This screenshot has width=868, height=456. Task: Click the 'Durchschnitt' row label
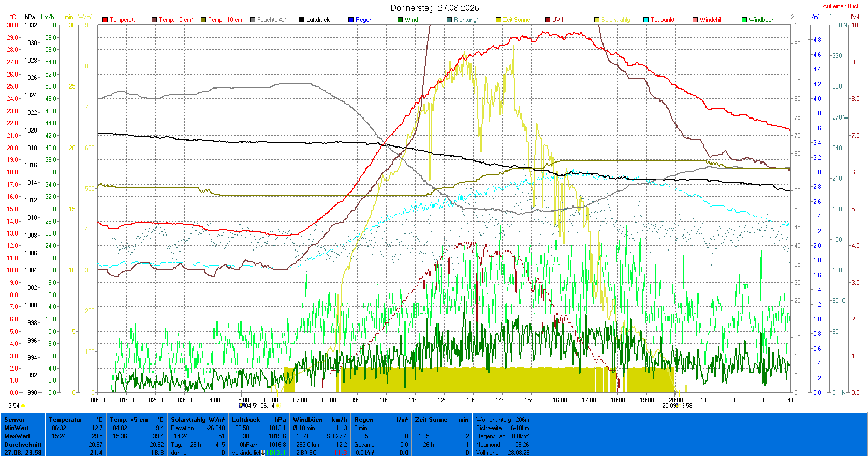tap(23, 445)
